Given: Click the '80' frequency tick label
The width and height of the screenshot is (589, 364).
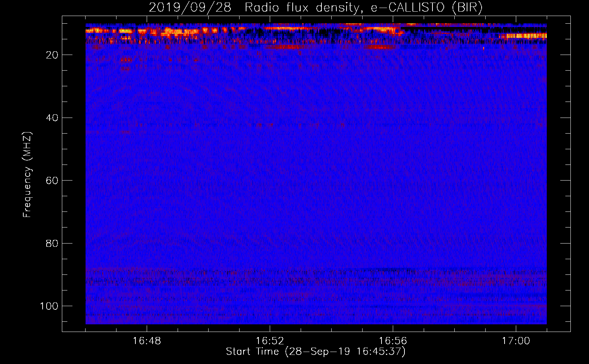Looking at the screenshot, I should pos(52,243).
